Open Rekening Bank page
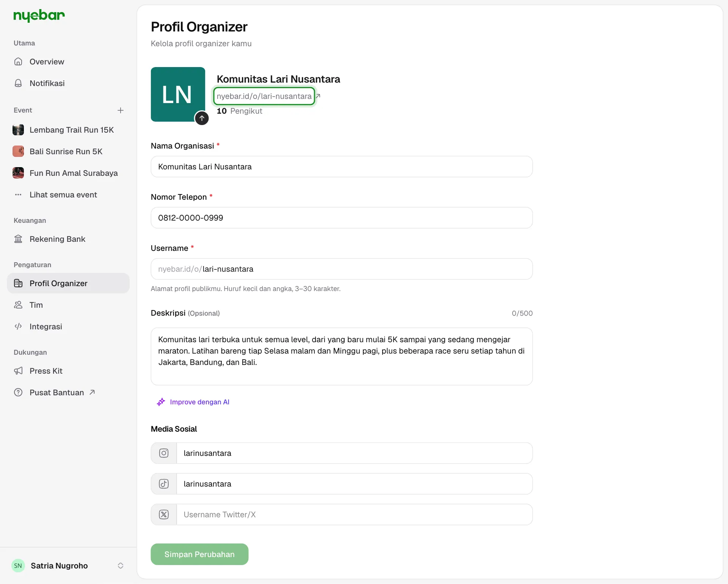 click(68, 239)
